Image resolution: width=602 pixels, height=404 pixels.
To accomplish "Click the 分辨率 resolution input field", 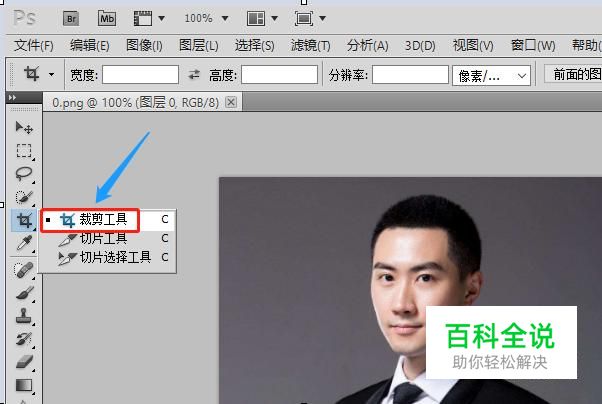I will [410, 75].
